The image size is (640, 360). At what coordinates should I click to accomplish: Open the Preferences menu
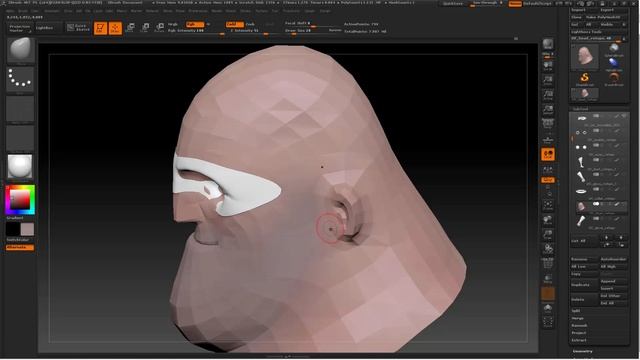pos(198,11)
